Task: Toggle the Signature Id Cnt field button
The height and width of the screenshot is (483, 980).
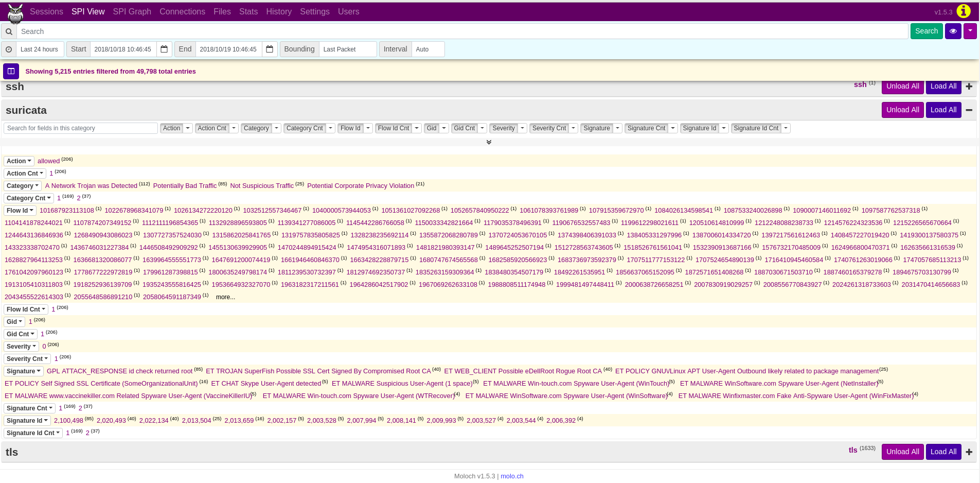Action: point(756,128)
